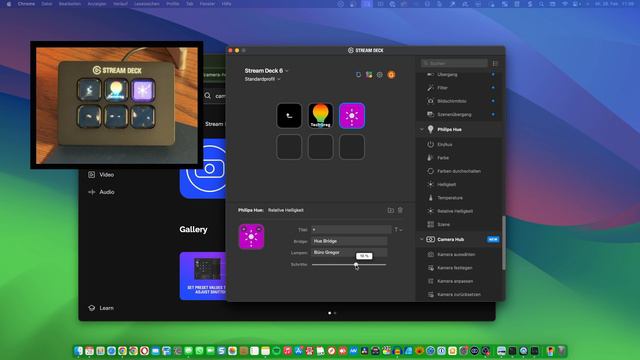Open the Verlauf menu
640x360 pixels.
click(120, 4)
